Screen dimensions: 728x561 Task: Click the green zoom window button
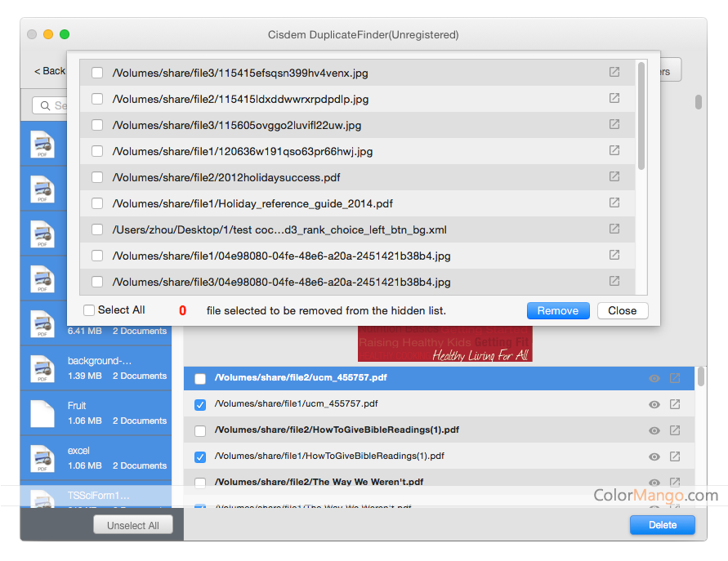pos(65,34)
